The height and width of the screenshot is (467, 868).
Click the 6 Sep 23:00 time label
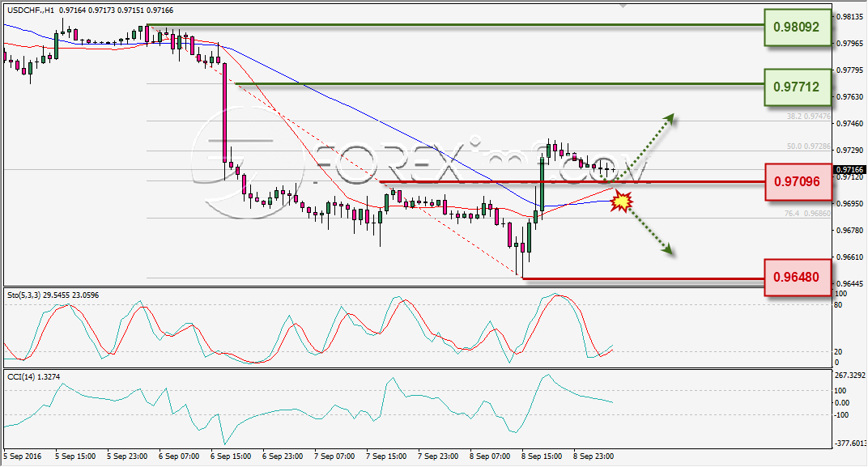click(x=283, y=456)
